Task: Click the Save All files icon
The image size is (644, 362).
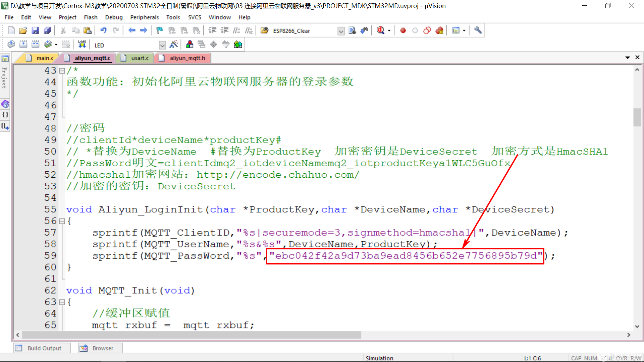Action: [x=47, y=31]
